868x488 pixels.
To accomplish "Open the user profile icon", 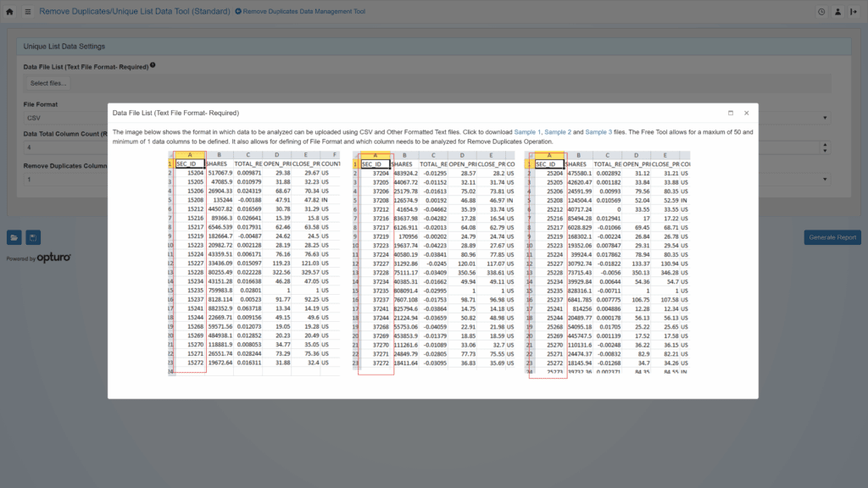I will (x=837, y=12).
